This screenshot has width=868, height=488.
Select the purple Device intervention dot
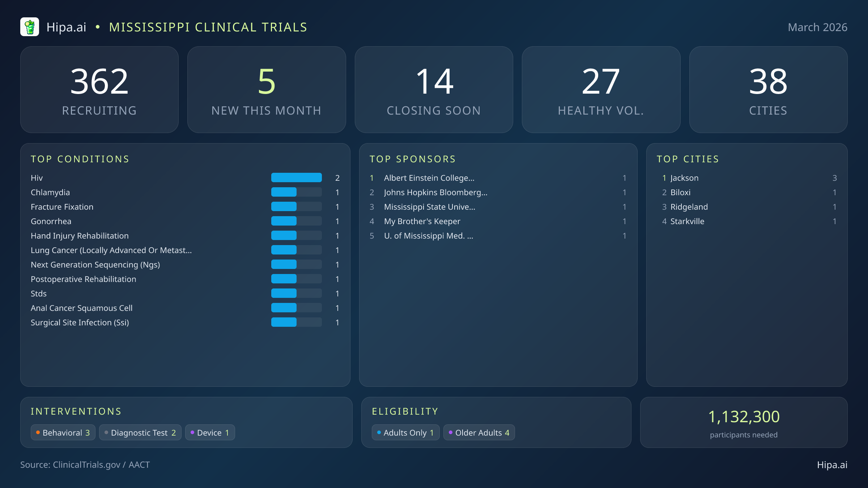click(x=192, y=432)
